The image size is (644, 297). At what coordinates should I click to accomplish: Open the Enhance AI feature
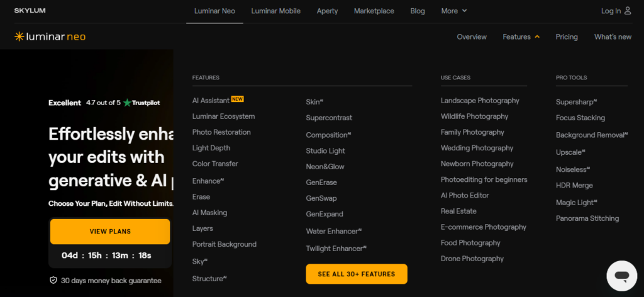(x=208, y=181)
